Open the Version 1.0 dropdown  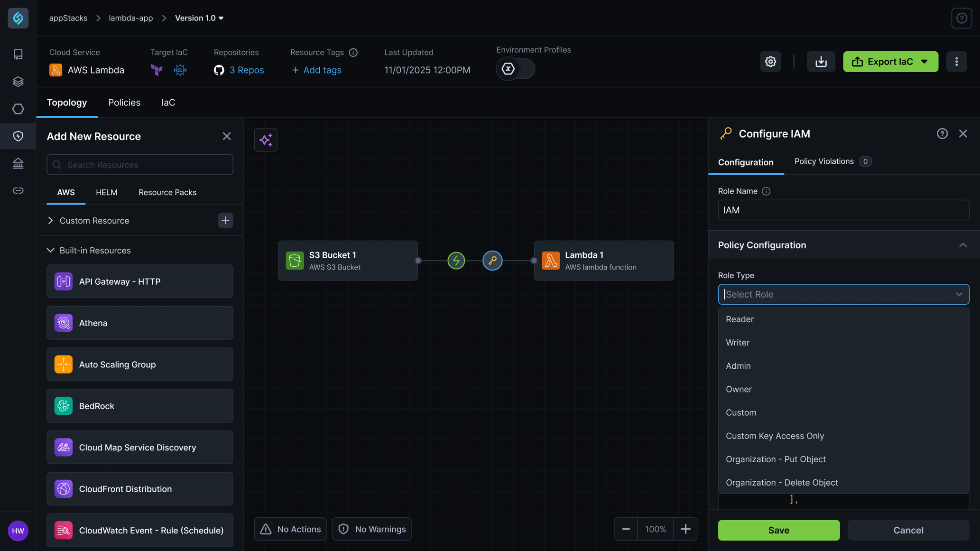point(199,18)
